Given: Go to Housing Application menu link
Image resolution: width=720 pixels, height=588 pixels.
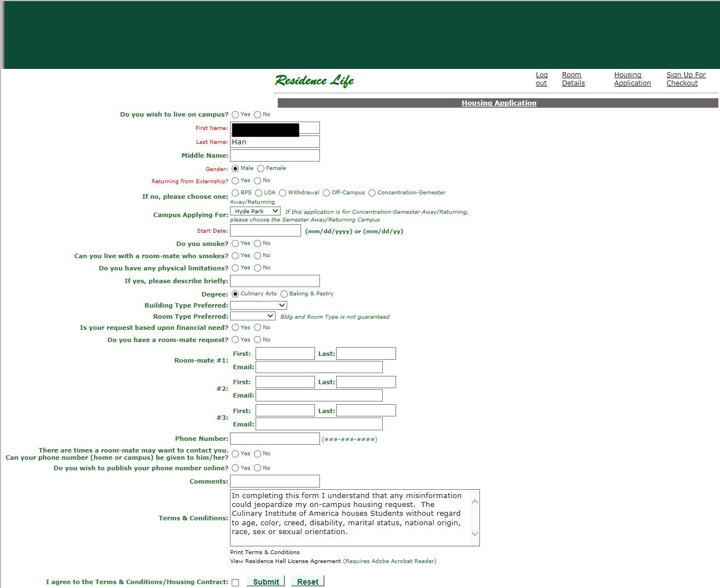Looking at the screenshot, I should pos(632,79).
